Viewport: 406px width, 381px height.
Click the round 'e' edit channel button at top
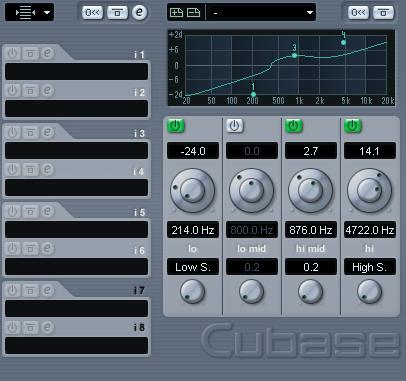[139, 13]
